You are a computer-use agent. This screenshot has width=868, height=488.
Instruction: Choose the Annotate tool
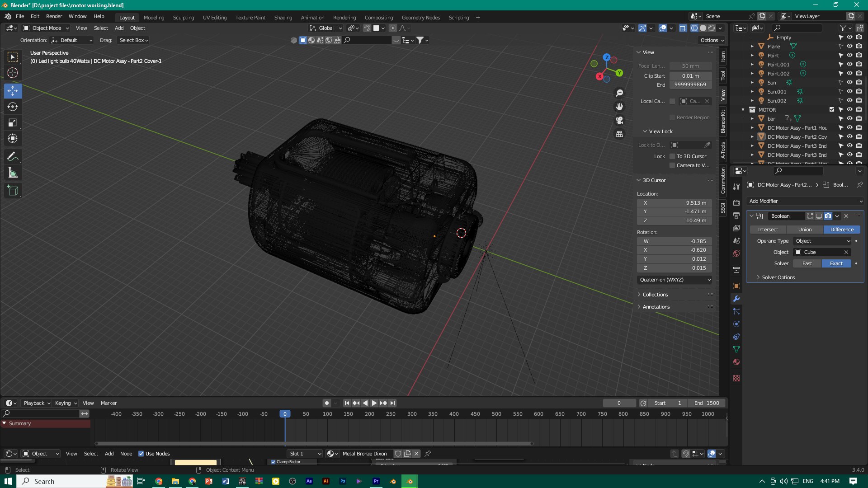[x=13, y=157]
